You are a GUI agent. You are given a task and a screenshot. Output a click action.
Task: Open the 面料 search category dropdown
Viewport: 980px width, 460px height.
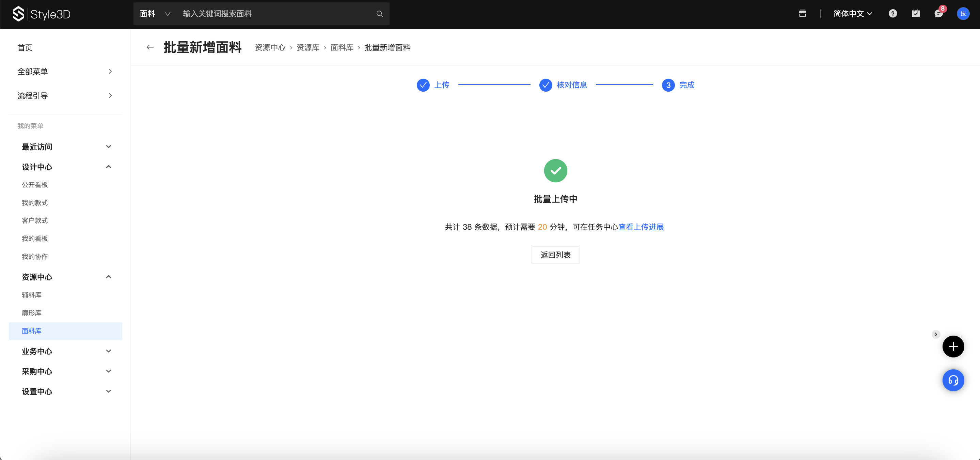coord(155,14)
